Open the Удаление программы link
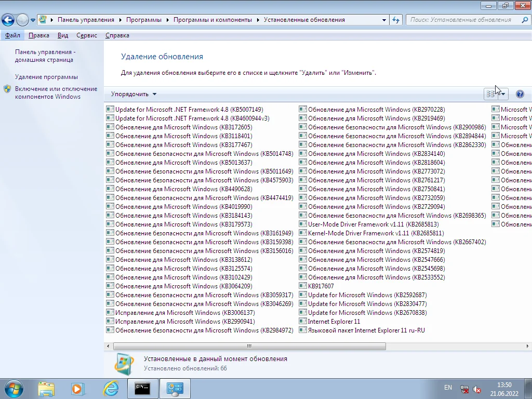 pyautogui.click(x=46, y=77)
